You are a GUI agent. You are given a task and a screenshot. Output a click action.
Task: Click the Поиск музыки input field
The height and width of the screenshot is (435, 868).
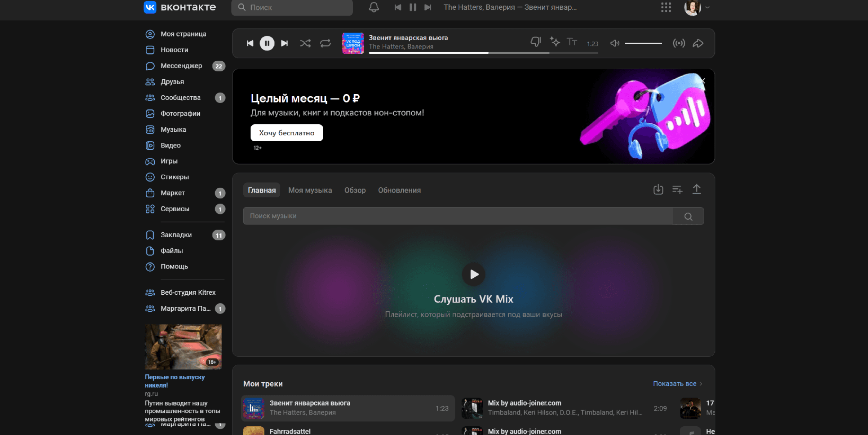point(458,216)
